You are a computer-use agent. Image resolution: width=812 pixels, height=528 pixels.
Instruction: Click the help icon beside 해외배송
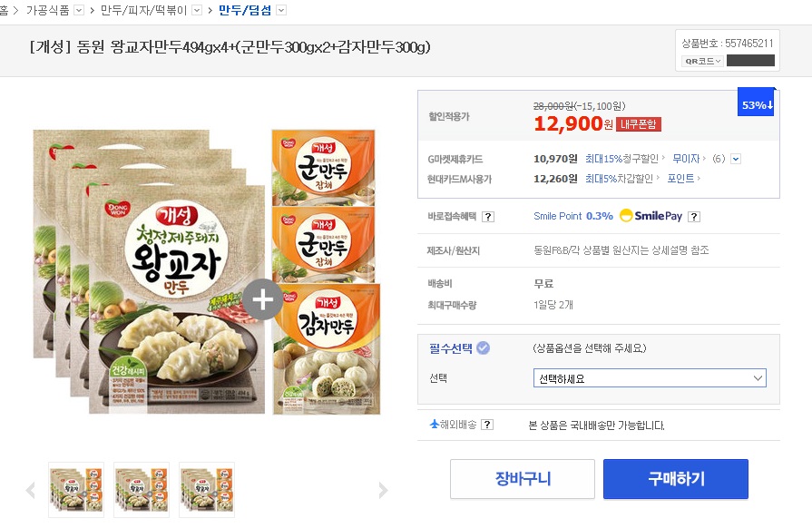pyautogui.click(x=487, y=425)
